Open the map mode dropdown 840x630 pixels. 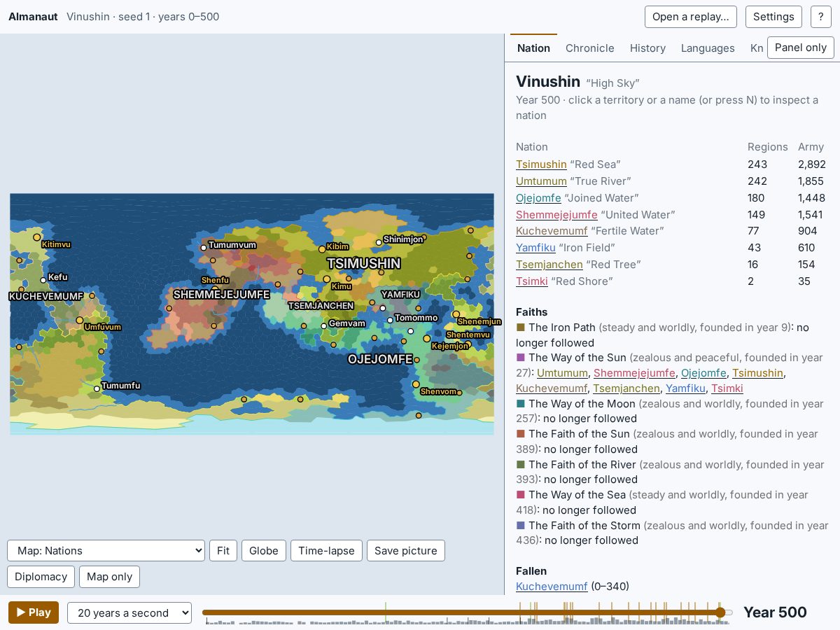pyautogui.click(x=106, y=550)
